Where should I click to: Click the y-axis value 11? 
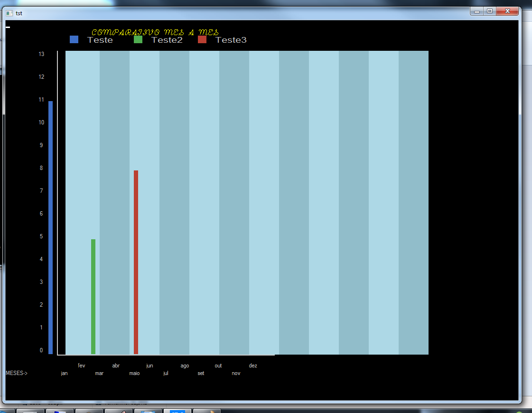(x=41, y=99)
